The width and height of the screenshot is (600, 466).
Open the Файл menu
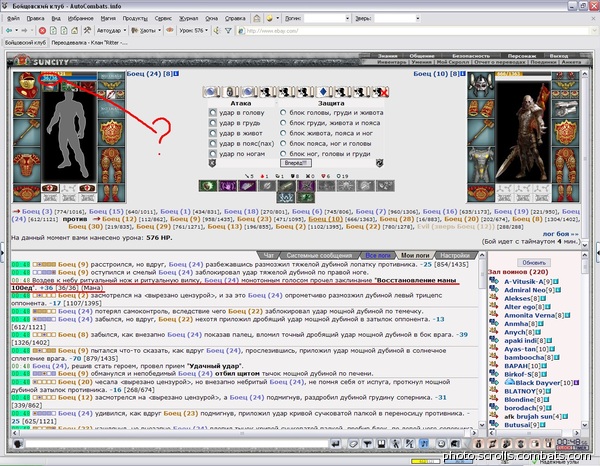[13, 18]
